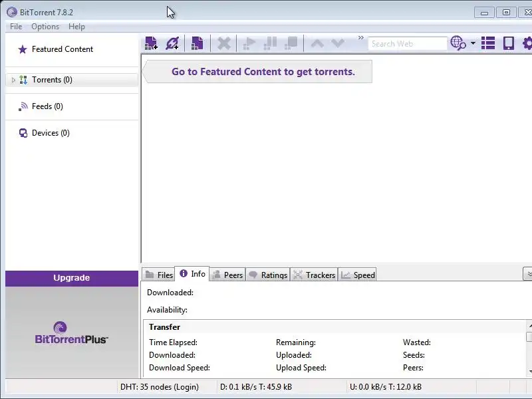Click the Devices icon in the sidebar

pyautogui.click(x=23, y=133)
